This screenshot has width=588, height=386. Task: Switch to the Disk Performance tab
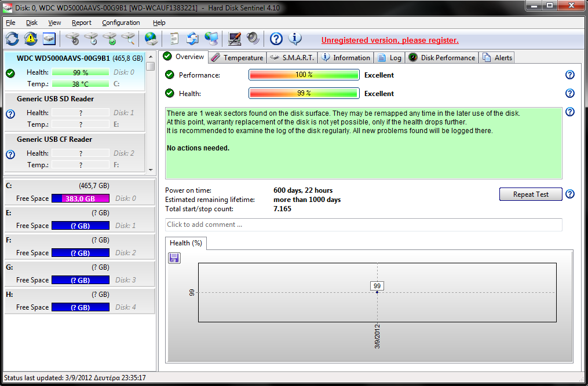(442, 58)
